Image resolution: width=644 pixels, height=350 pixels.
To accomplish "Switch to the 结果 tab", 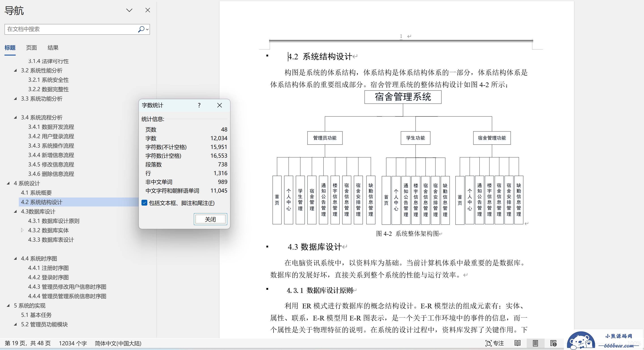I will 53,47.
